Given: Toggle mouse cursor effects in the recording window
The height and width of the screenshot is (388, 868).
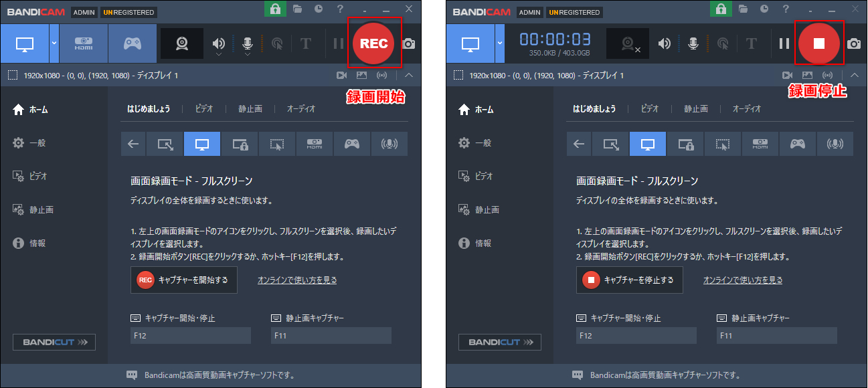Looking at the screenshot, I should [x=723, y=43].
